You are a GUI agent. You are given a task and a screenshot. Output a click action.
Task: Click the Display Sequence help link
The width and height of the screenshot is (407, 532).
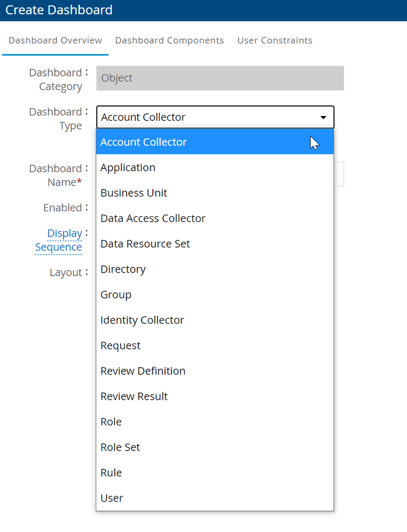(59, 240)
